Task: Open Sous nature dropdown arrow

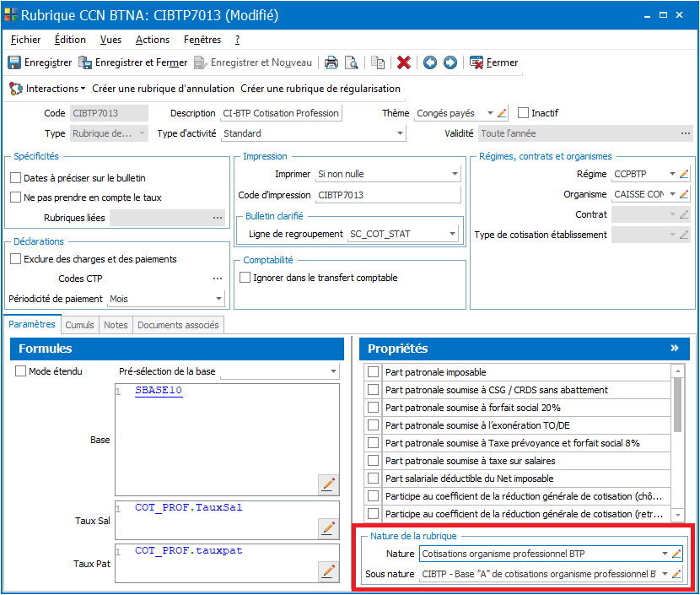Action: (x=665, y=574)
